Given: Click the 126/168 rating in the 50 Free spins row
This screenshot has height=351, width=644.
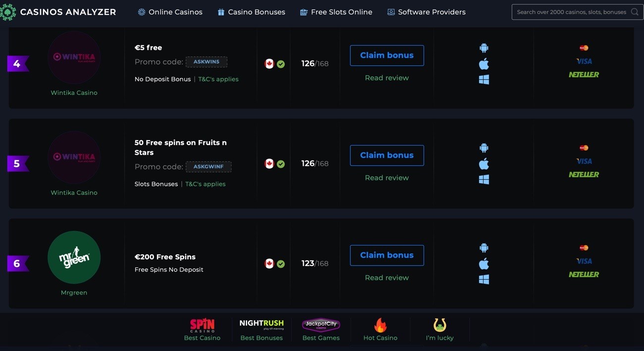Looking at the screenshot, I should coord(315,164).
